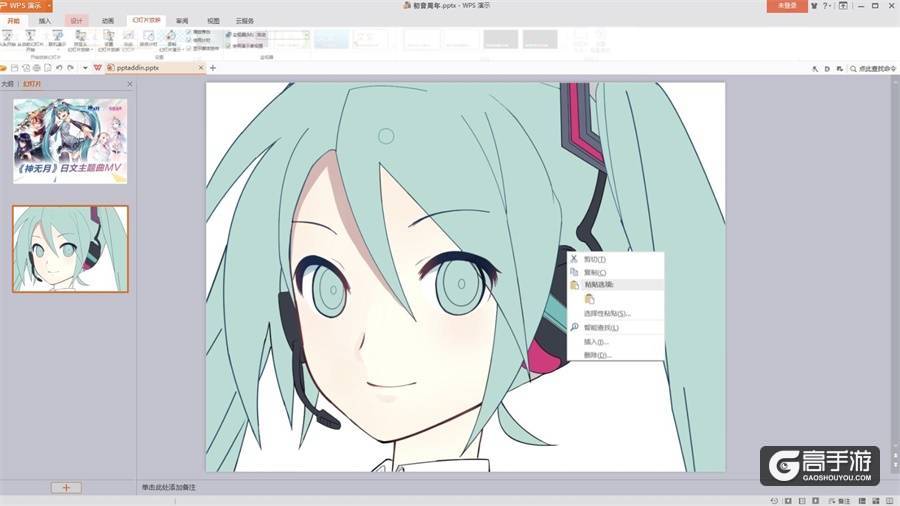Viewport: 900px width, 506px height.
Task: Switch to the 开始 ribbon tab
Action: coord(13,21)
